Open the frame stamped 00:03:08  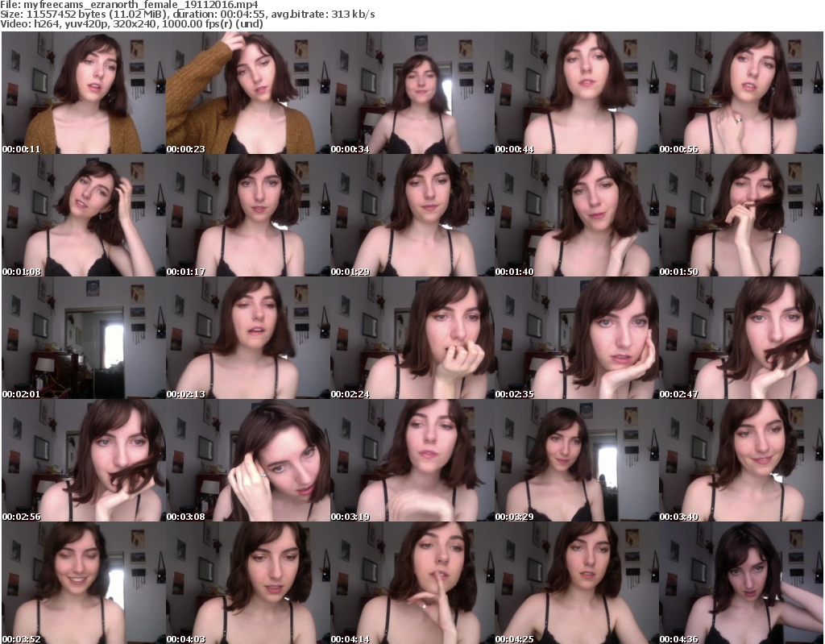(x=247, y=461)
